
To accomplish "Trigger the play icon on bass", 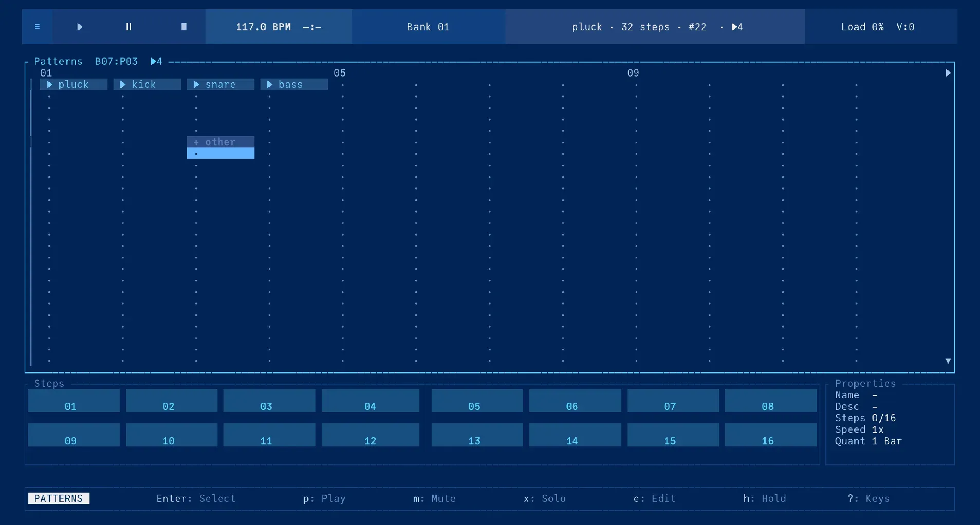I will click(270, 84).
